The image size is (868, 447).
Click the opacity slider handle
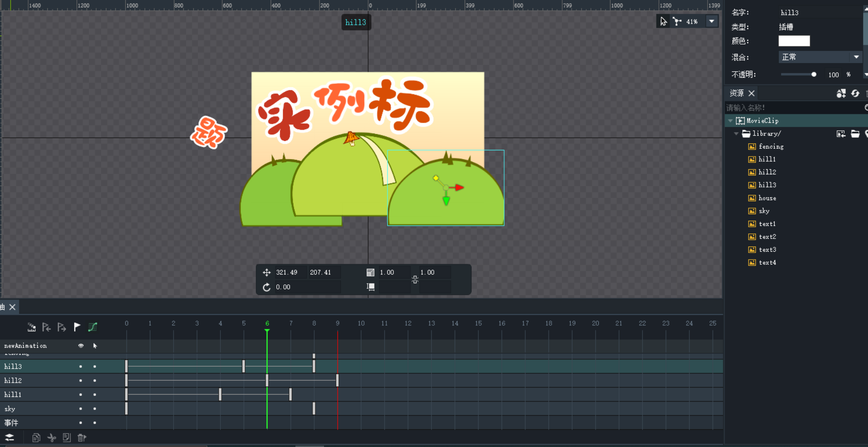tap(814, 74)
